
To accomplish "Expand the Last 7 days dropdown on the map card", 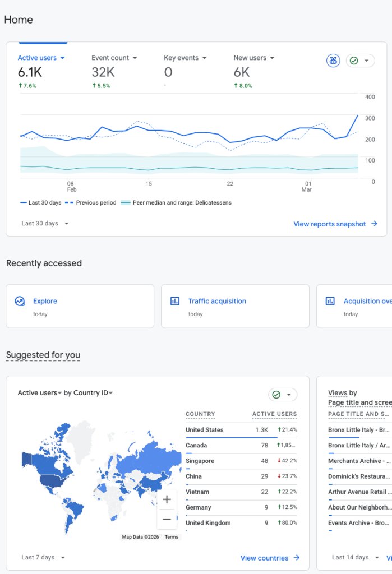I will click(x=43, y=557).
